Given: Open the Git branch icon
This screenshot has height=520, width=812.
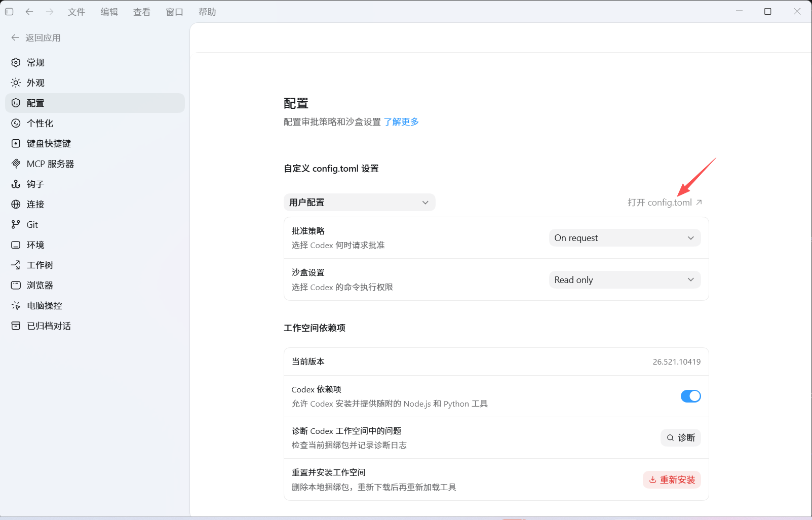Looking at the screenshot, I should point(16,224).
